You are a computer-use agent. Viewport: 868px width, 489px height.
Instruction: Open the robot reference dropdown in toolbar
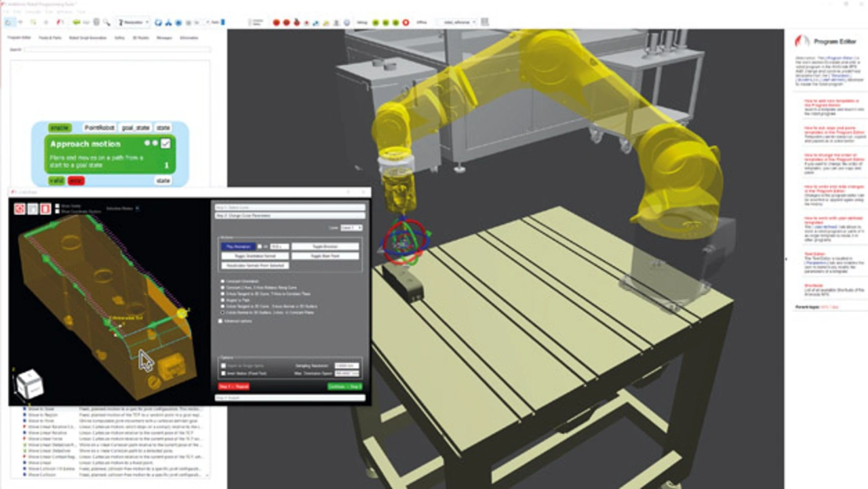(456, 22)
